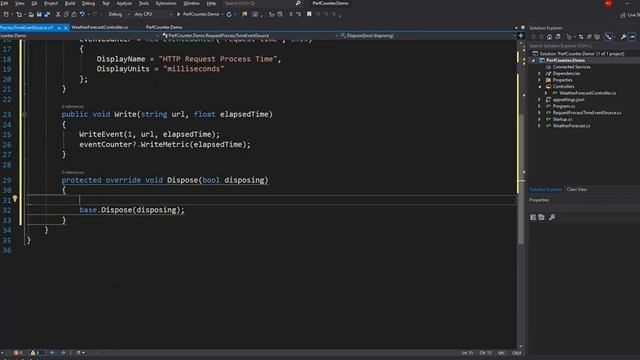Toggle the Preview Selected Items button in Solution Explorer
Image resolution: width=640 pixels, height=360 pixels.
point(631,37)
